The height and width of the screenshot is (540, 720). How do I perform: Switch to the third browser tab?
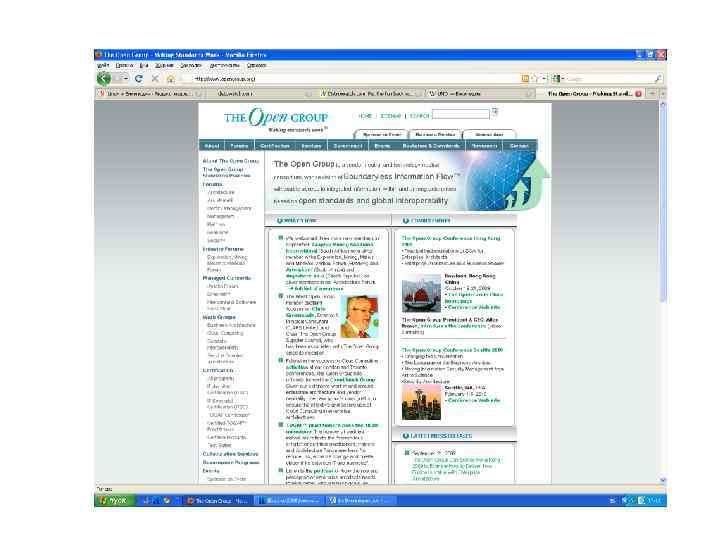370,94
